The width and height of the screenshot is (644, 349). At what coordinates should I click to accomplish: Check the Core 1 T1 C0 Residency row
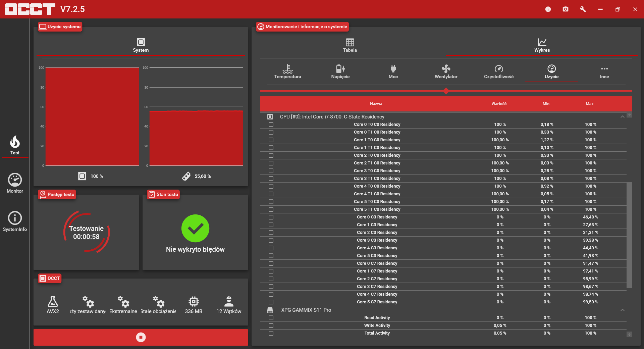click(x=271, y=148)
